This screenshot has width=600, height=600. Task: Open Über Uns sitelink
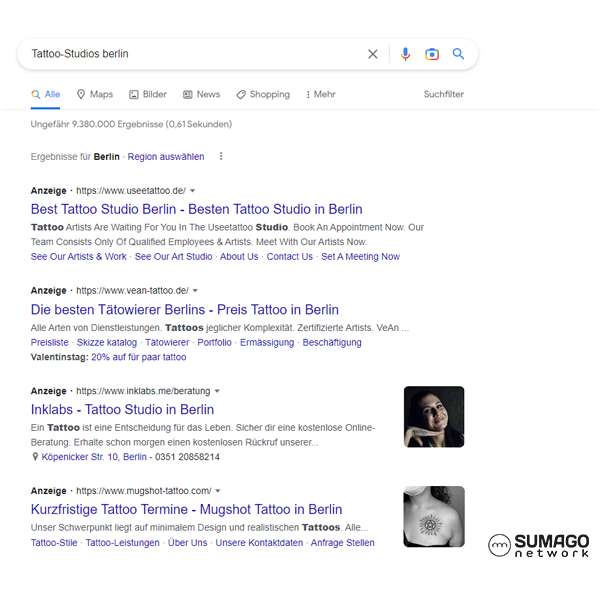[x=188, y=543]
